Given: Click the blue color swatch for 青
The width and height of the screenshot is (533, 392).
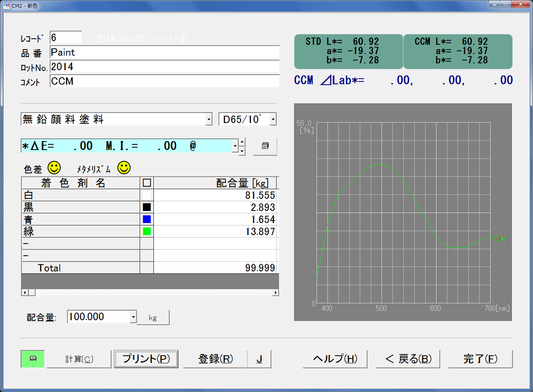Looking at the screenshot, I should (x=147, y=219).
